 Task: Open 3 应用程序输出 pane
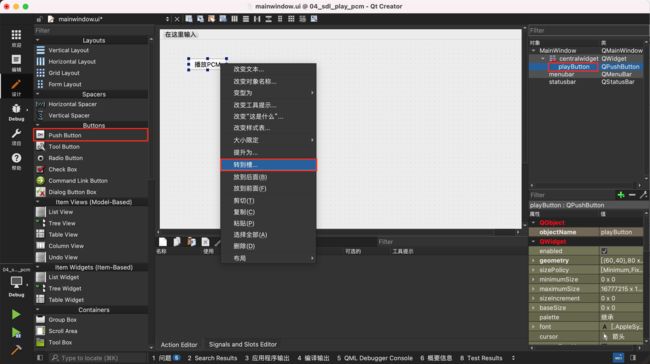(x=267, y=358)
